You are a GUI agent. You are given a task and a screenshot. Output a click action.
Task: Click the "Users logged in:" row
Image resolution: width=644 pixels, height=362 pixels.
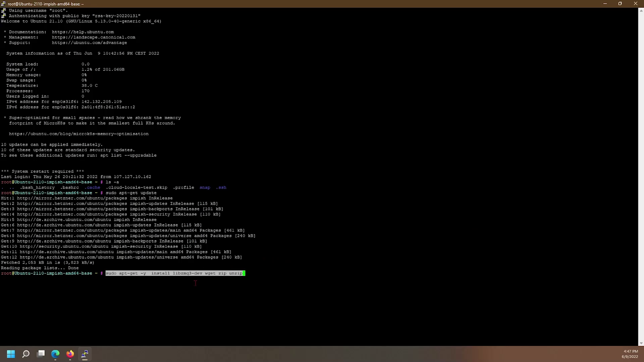pos(45,97)
